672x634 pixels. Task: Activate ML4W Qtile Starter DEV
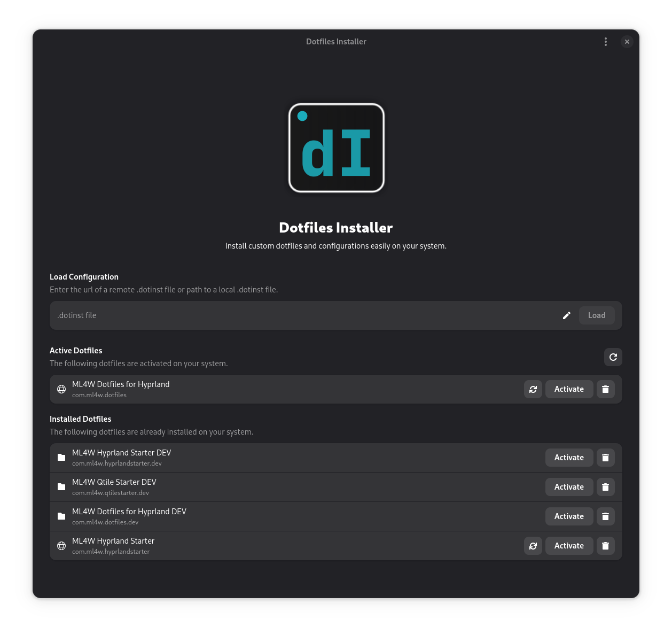(569, 487)
